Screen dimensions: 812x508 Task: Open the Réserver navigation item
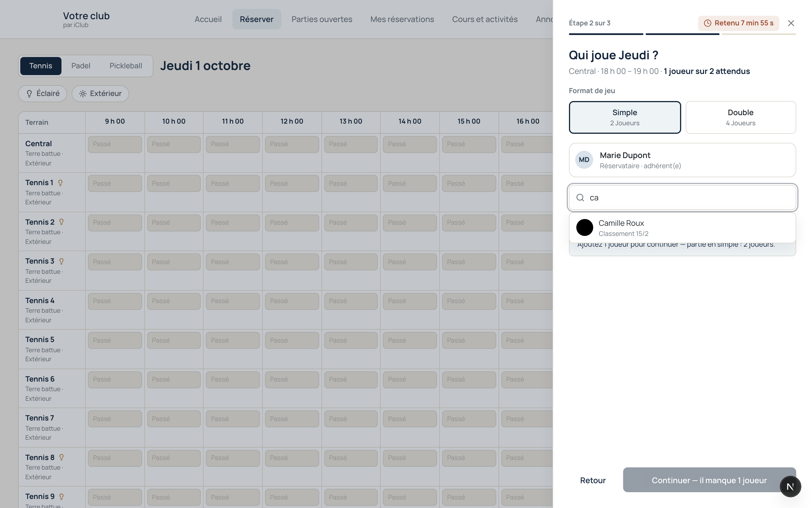tap(257, 19)
